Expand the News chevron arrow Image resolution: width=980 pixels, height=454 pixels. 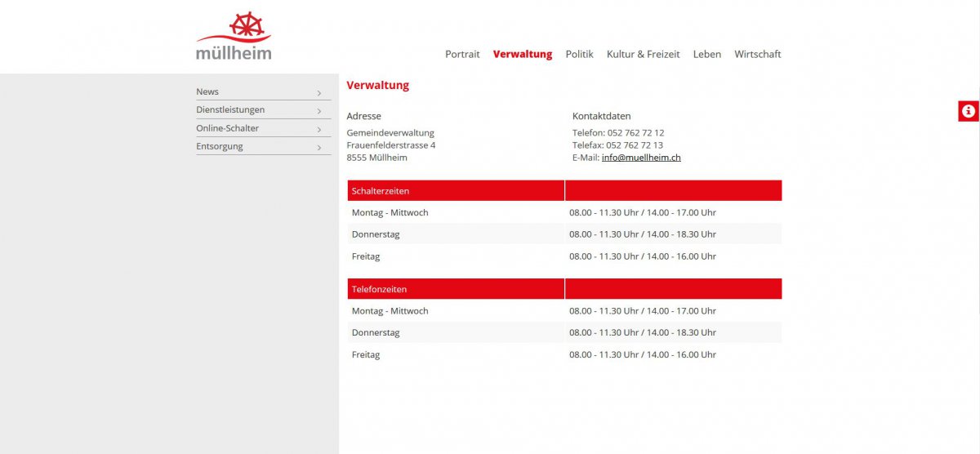coord(319,93)
